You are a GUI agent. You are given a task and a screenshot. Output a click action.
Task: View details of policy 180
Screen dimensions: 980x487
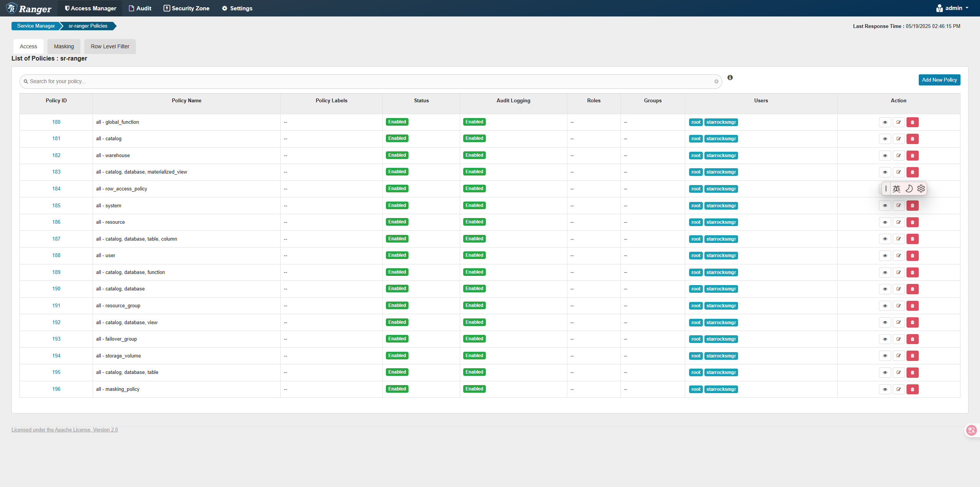coord(885,122)
